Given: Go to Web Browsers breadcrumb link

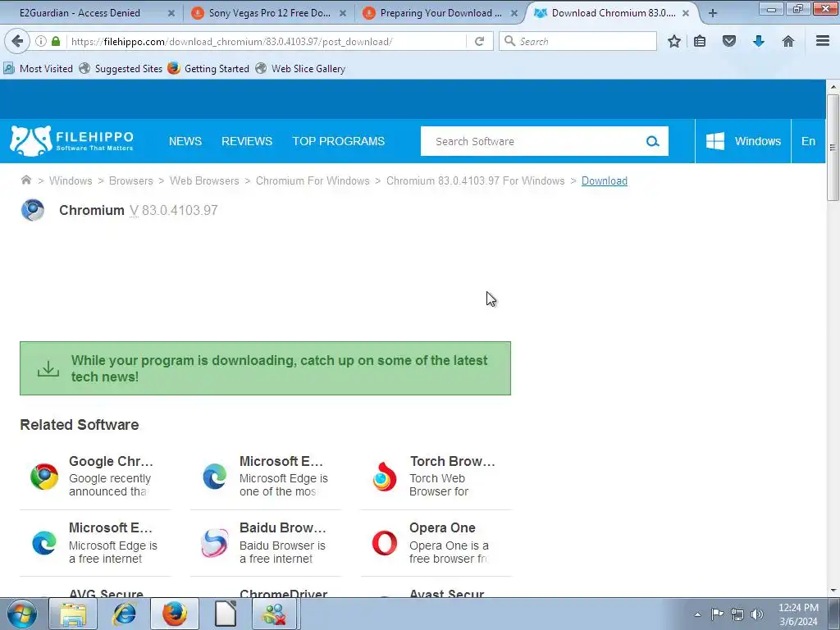Looking at the screenshot, I should coord(204,180).
